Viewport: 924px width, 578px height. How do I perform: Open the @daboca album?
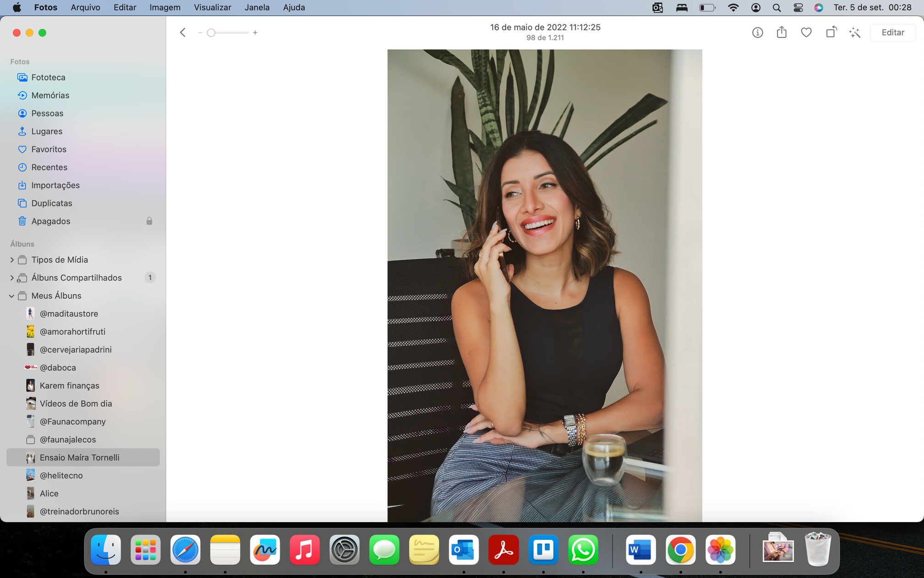click(x=83, y=367)
